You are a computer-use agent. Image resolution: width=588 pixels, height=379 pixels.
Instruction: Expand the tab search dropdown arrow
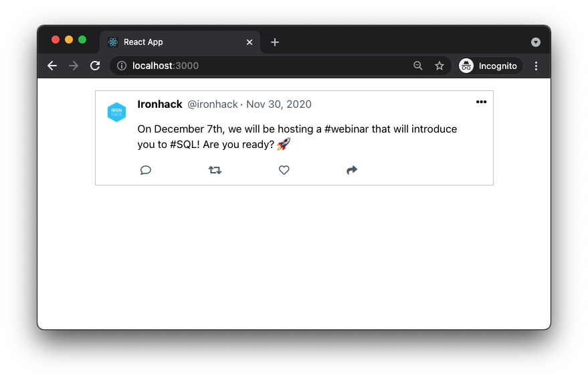[x=535, y=42]
